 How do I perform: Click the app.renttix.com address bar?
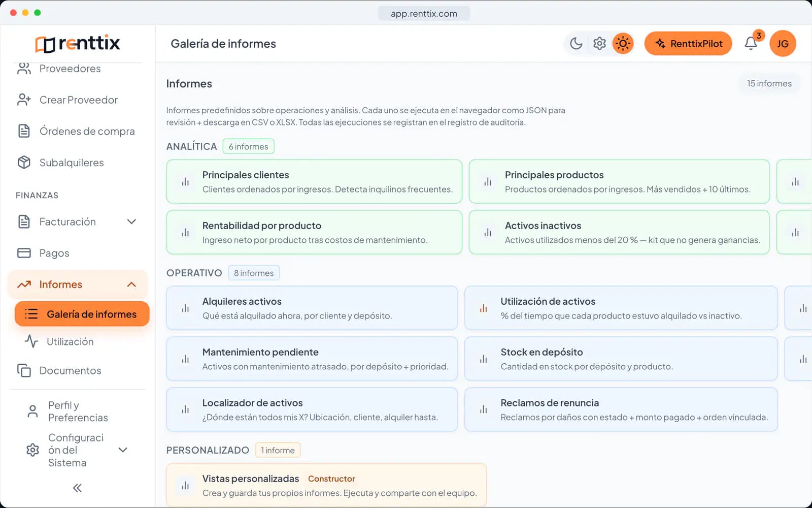click(x=424, y=14)
